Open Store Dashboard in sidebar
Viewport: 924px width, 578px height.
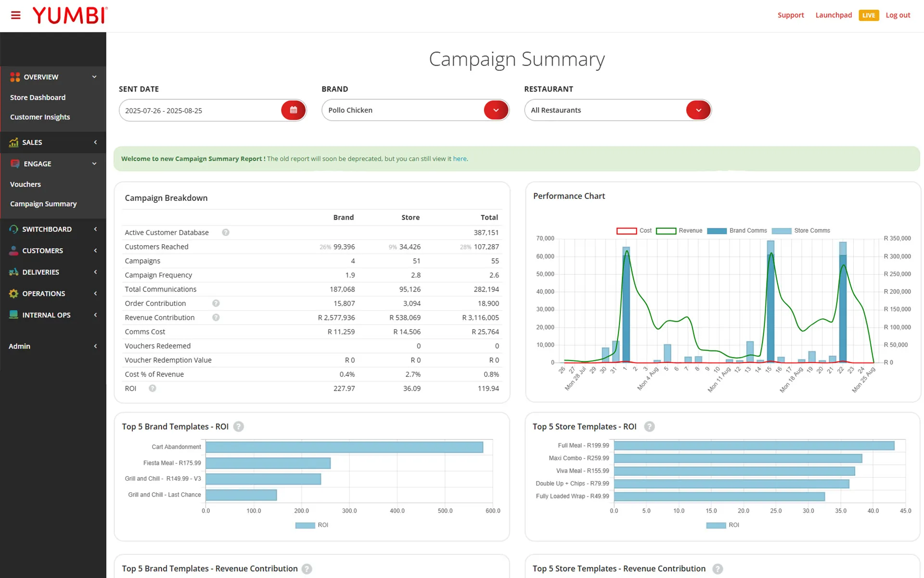click(38, 97)
